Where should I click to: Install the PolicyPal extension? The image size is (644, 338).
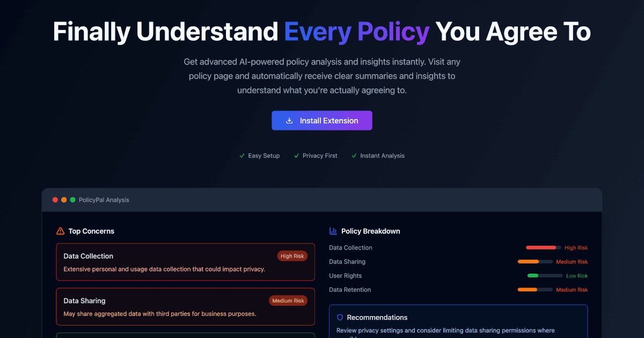pyautogui.click(x=322, y=120)
